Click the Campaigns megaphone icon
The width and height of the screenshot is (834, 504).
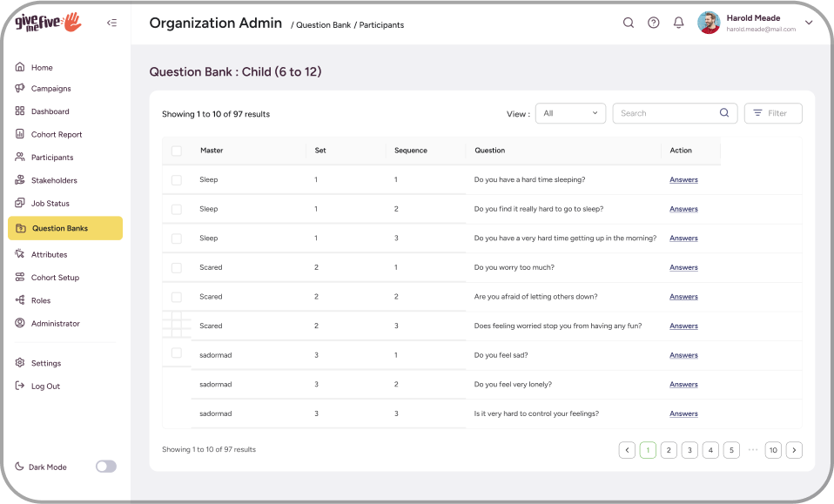[20, 88]
